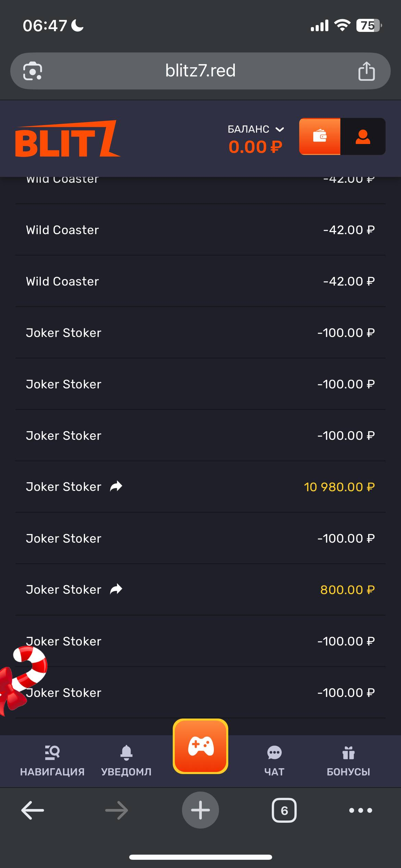Switch to the ЧАТ tab

274,761
